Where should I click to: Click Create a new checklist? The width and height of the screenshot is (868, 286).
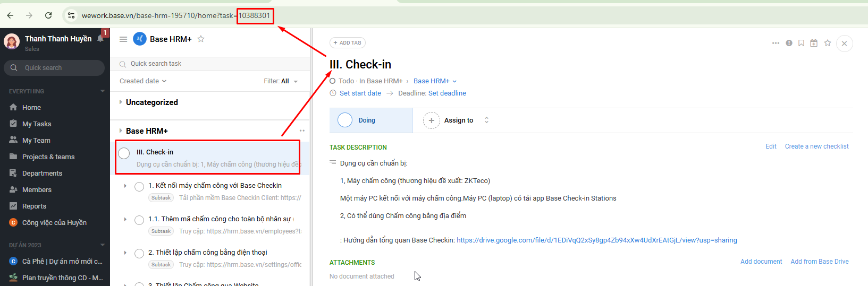tap(817, 146)
